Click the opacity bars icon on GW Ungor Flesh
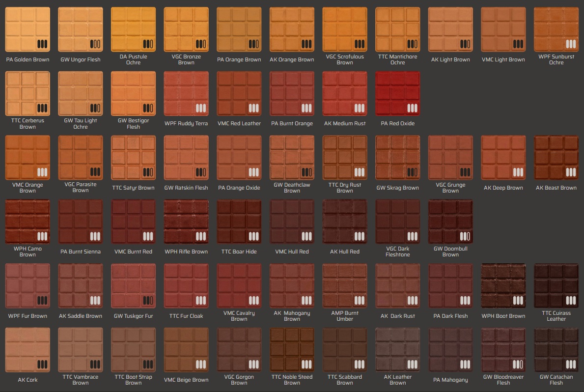The image size is (584, 392). pos(95,44)
